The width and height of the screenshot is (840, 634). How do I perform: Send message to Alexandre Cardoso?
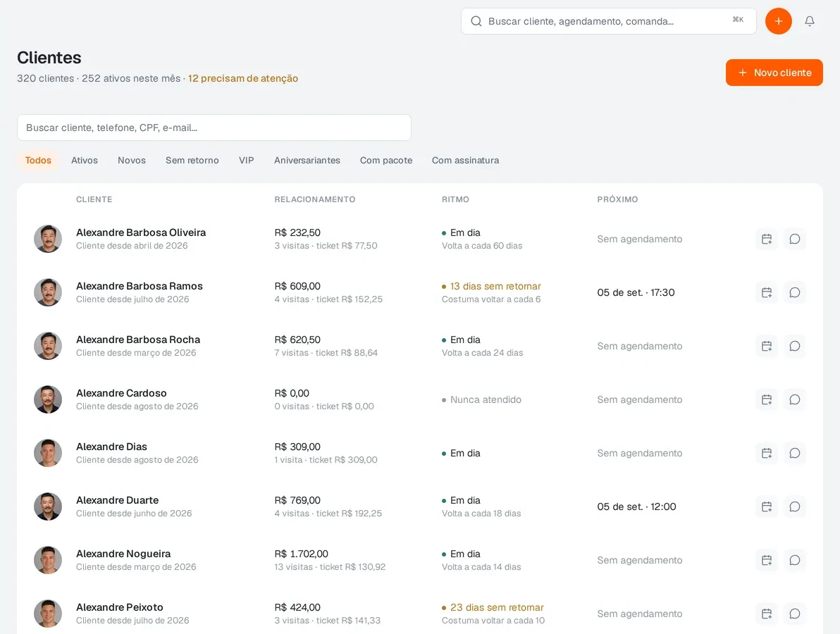coord(794,399)
